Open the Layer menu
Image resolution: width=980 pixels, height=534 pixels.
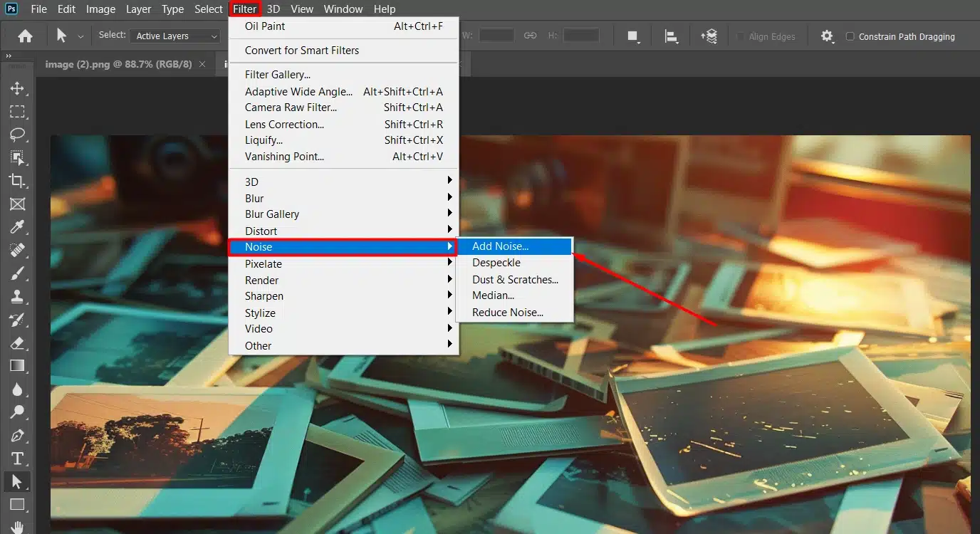tap(138, 9)
